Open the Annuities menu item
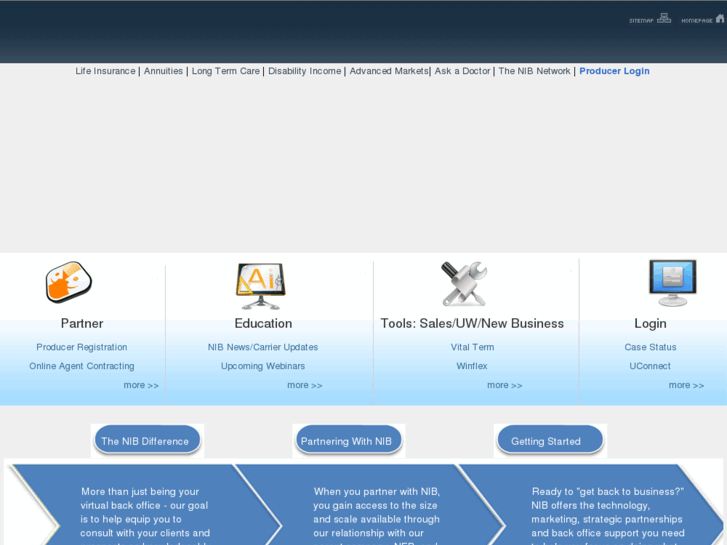Image resolution: width=727 pixels, height=545 pixels. (x=163, y=71)
